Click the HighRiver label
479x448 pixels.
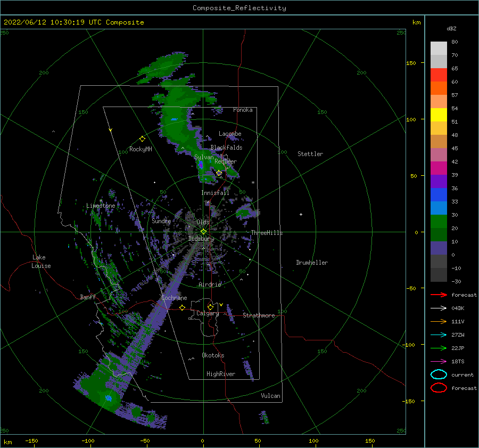click(220, 374)
